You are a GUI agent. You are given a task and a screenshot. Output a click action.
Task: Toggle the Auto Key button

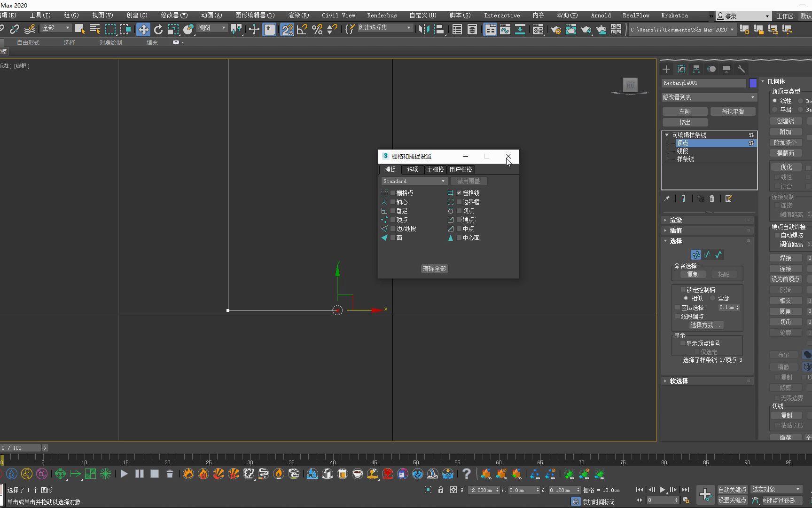(x=732, y=490)
